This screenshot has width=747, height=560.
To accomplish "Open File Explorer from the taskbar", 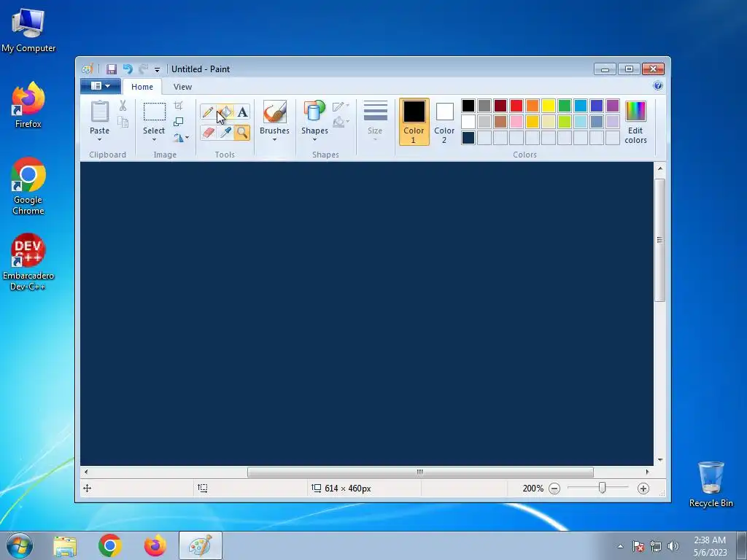I will [x=65, y=546].
